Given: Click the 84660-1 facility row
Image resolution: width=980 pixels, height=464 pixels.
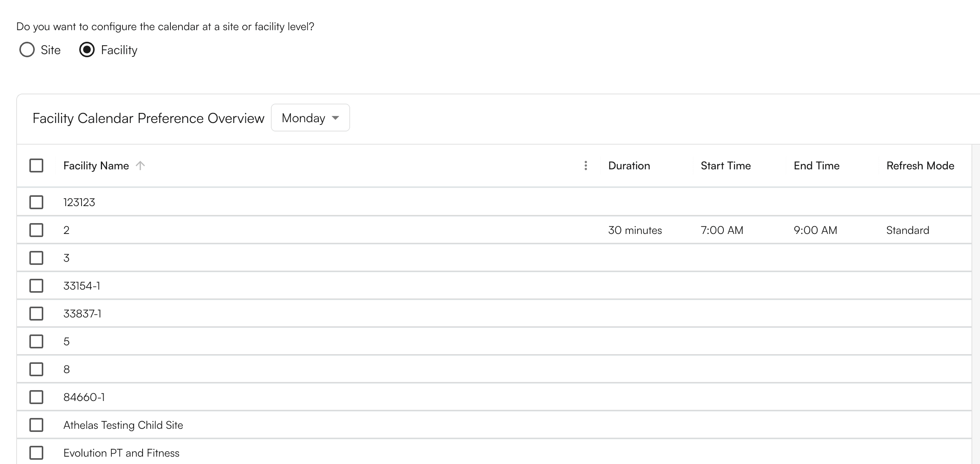Looking at the screenshot, I should 84,397.
